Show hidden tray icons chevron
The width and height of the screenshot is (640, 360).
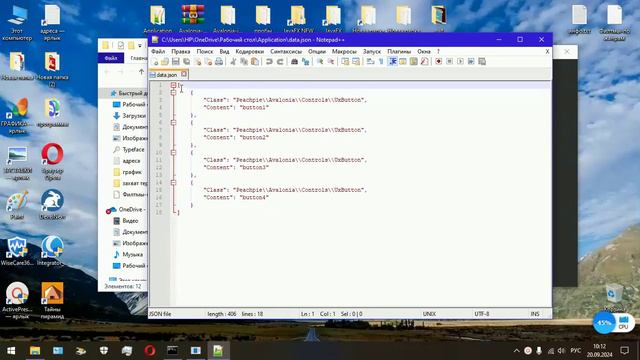516,351
